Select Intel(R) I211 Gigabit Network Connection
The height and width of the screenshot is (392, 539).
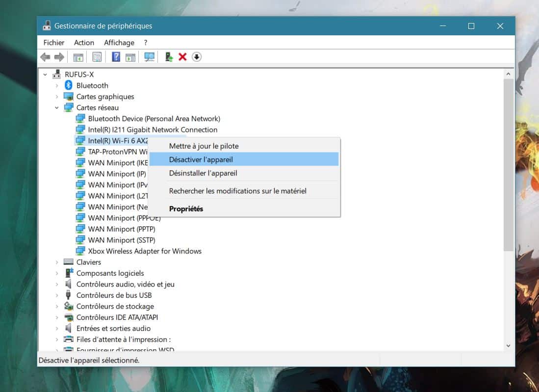153,130
